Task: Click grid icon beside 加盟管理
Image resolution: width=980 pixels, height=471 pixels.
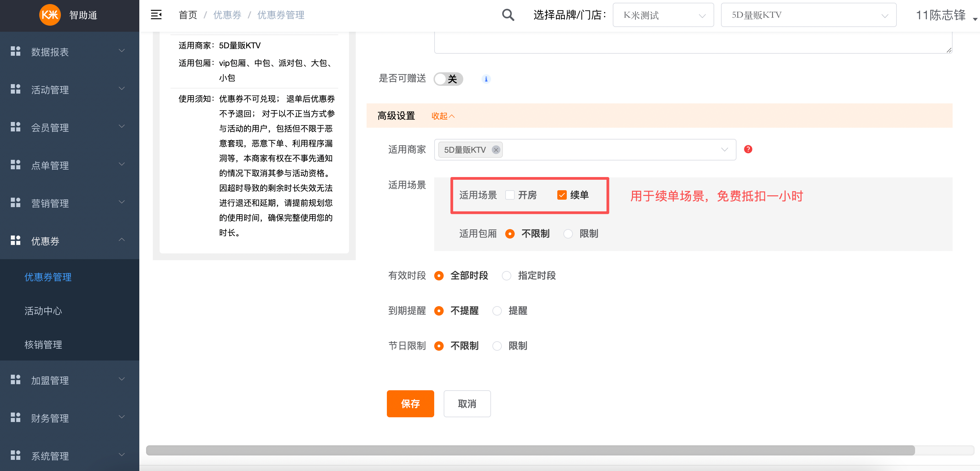Action: tap(16, 379)
